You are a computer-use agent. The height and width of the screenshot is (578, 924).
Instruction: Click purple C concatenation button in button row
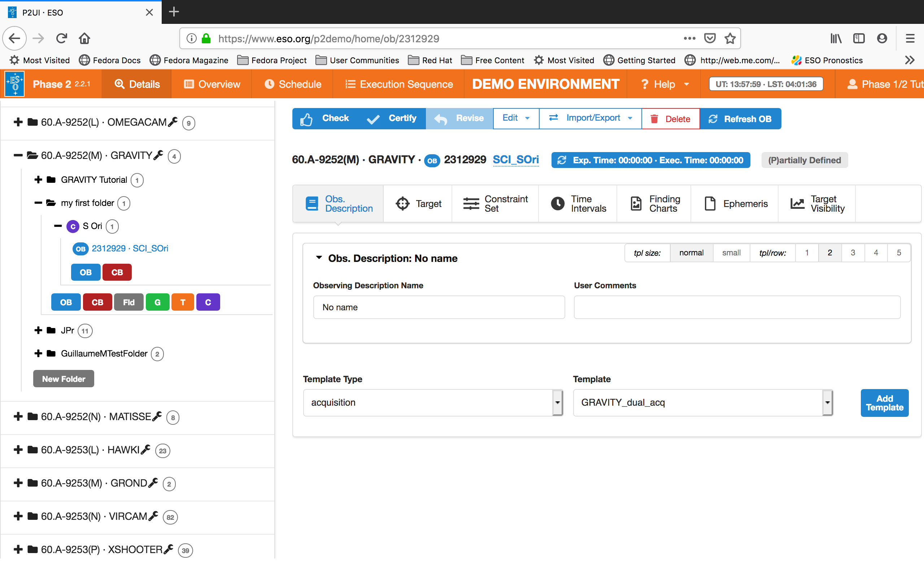click(208, 302)
